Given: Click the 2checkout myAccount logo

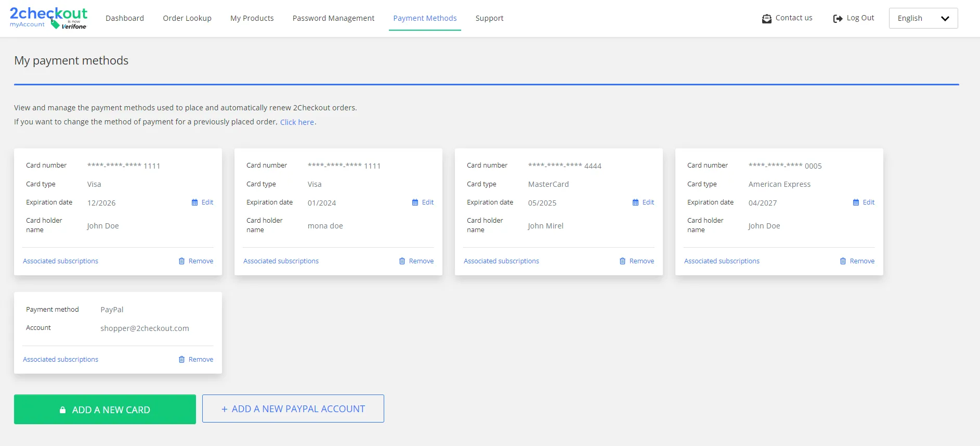Looking at the screenshot, I should coord(48,18).
